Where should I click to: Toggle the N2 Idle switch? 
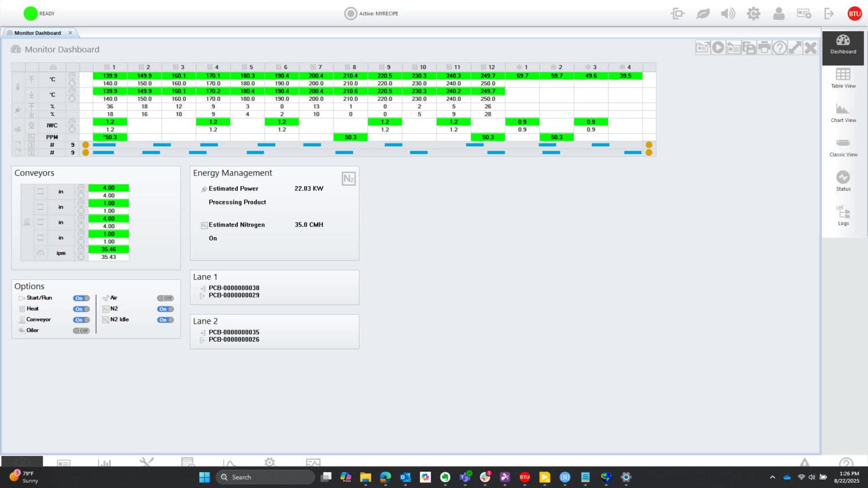click(165, 320)
